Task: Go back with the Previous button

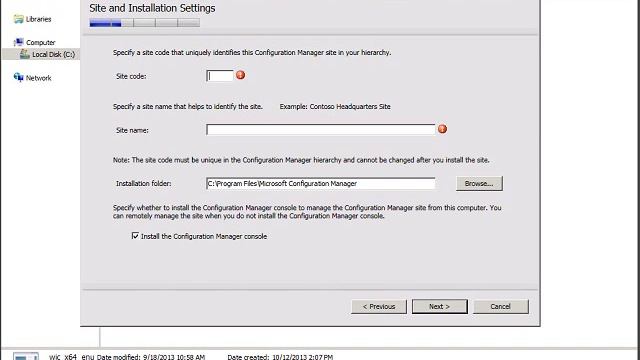Action: (379, 307)
